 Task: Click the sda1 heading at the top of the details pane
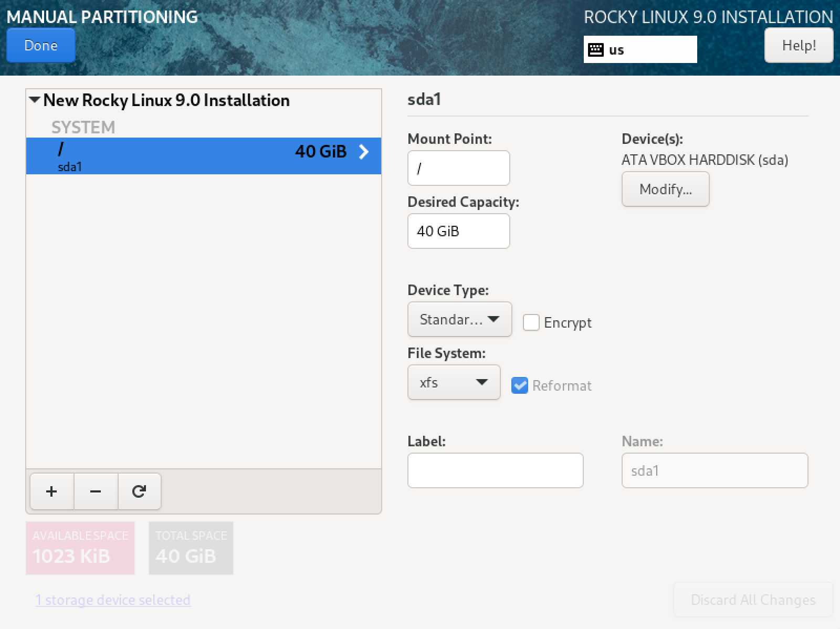[424, 99]
